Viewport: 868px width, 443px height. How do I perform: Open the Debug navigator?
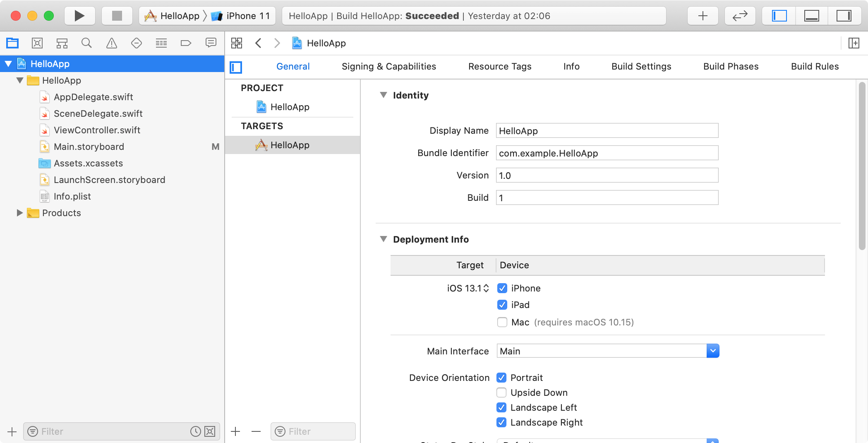pos(161,43)
